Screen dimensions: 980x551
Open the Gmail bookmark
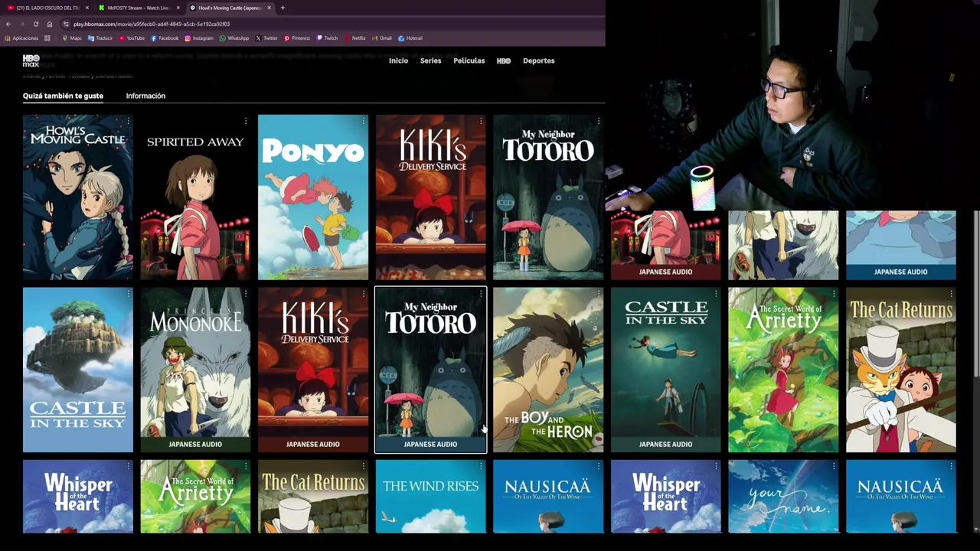[x=381, y=38]
